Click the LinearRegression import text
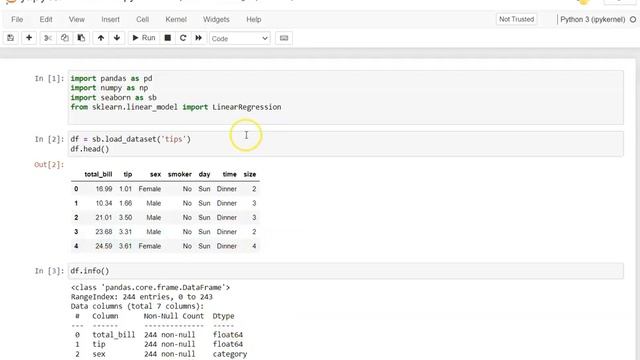This screenshot has width=640, height=360. tap(247, 107)
